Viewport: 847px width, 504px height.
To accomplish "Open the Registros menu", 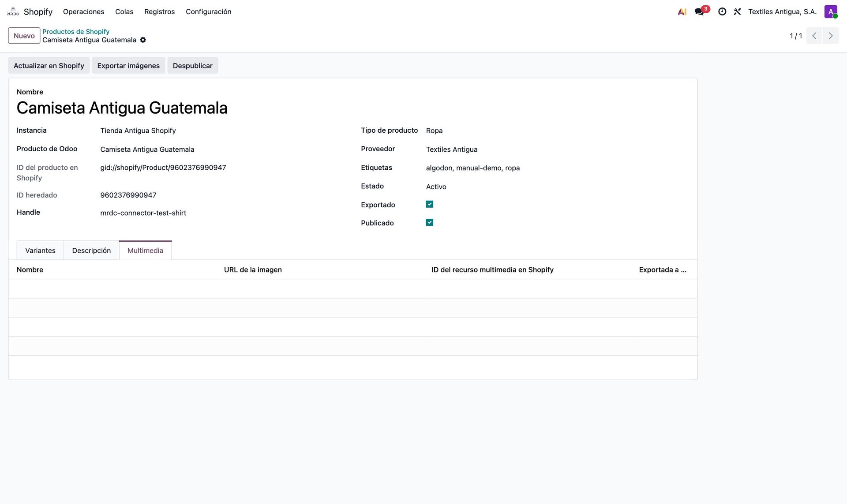I will pos(160,12).
